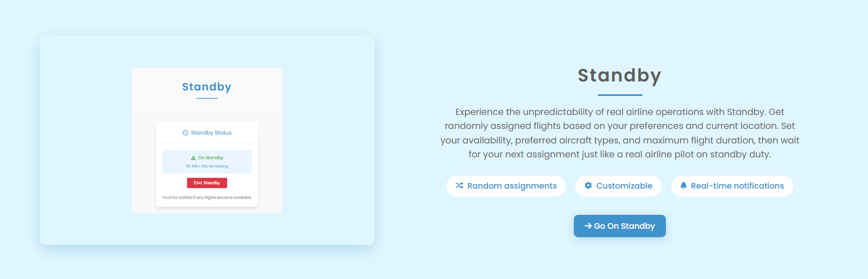Click the gear icon beside Customizable
Viewport: 868px width, 279px height.
click(x=588, y=186)
